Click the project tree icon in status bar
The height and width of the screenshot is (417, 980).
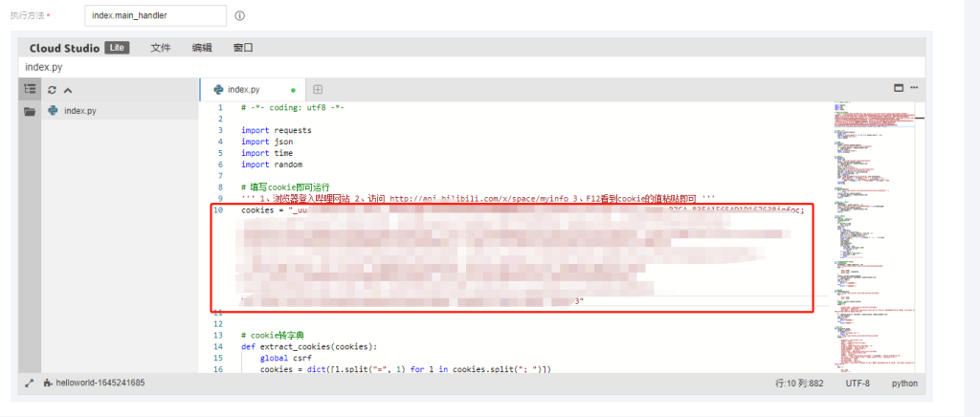pos(48,384)
